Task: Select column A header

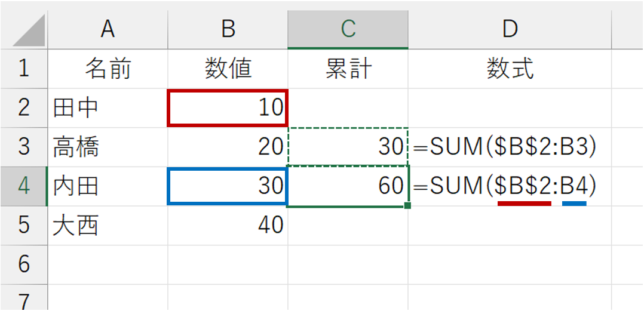Action: pyautogui.click(x=108, y=29)
